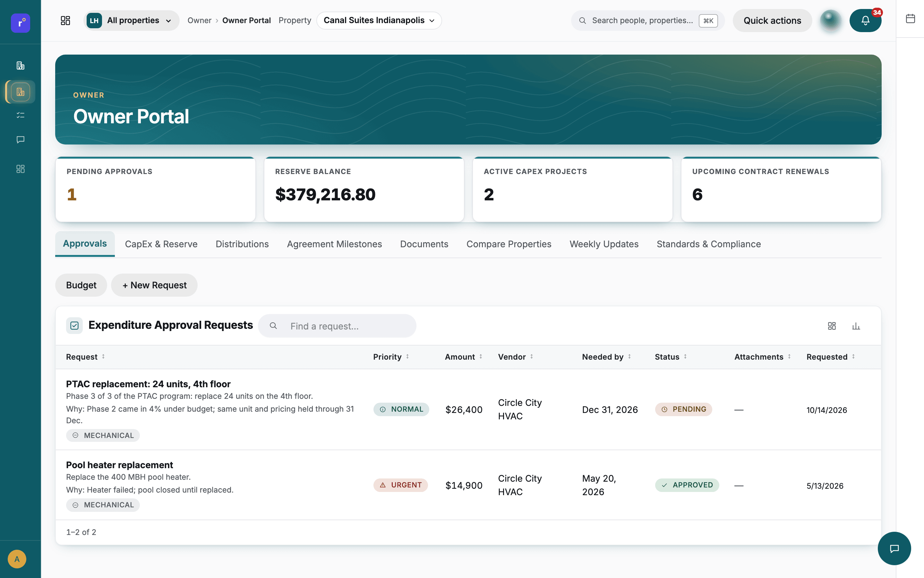
Task: Click the 5/13/2026 requested date
Action: [825, 486]
